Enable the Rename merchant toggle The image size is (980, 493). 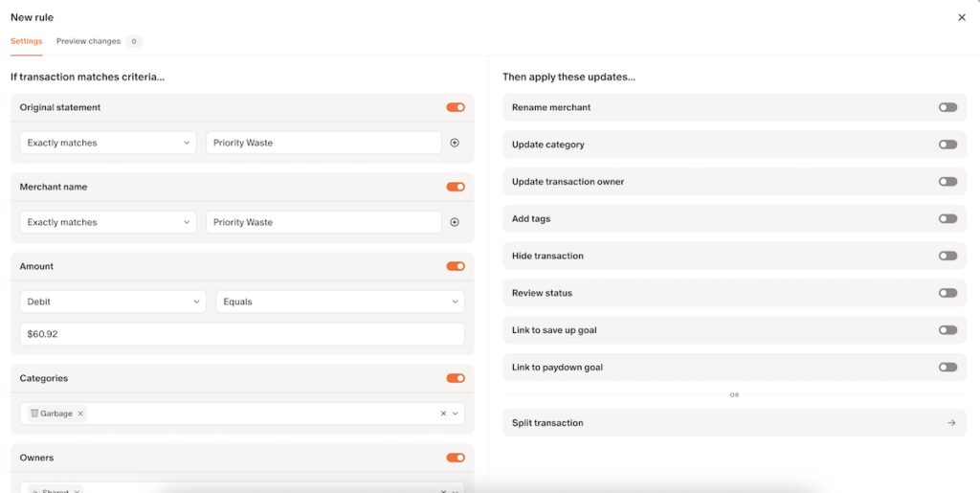click(947, 107)
